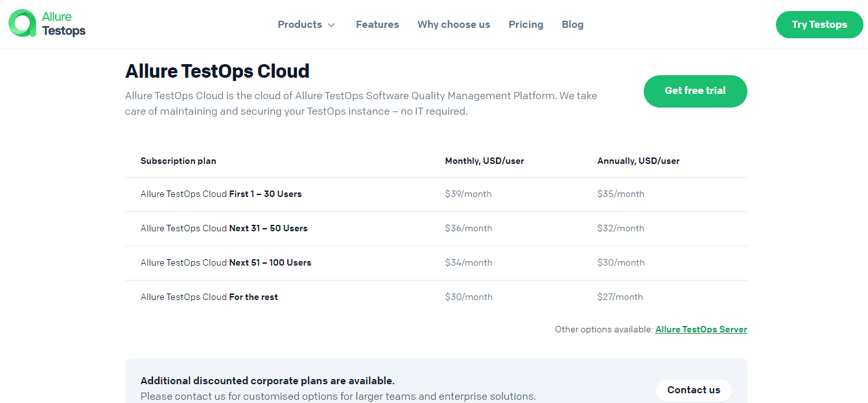The width and height of the screenshot is (868, 403).
Task: Click the Allure TestOps Cloud heading
Action: click(x=217, y=71)
